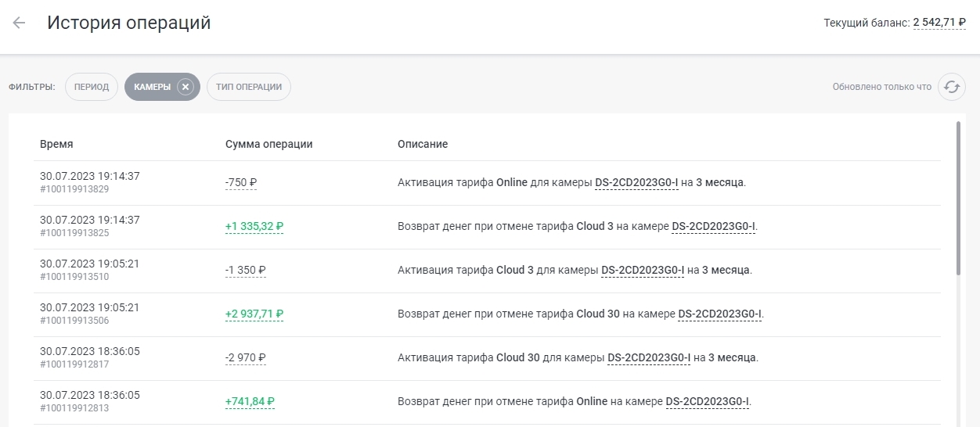Click the -750 ₽ operation amount
This screenshot has width=980, height=427.
click(241, 183)
